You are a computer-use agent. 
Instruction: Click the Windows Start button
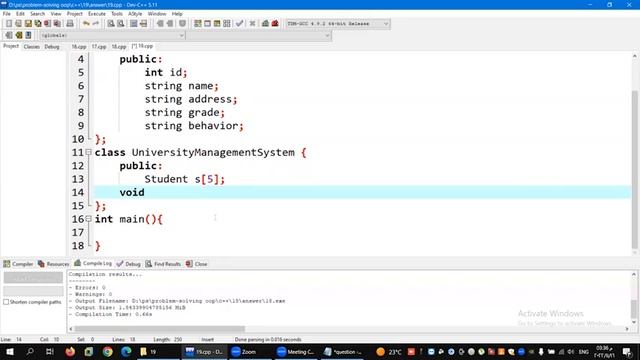point(9,351)
